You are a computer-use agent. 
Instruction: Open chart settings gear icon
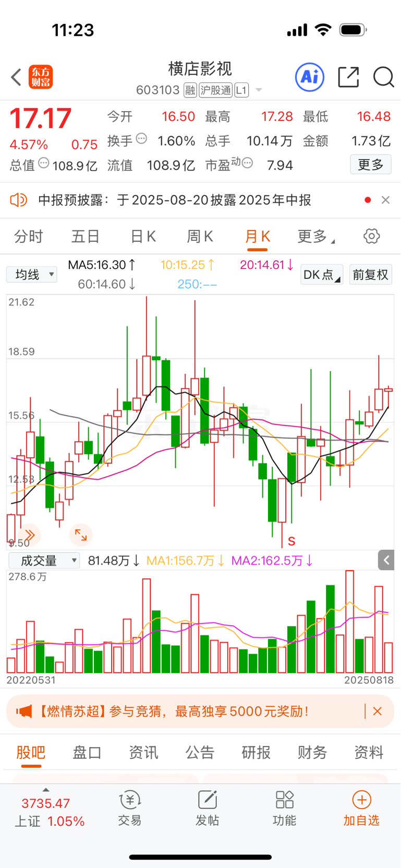pyautogui.click(x=371, y=236)
